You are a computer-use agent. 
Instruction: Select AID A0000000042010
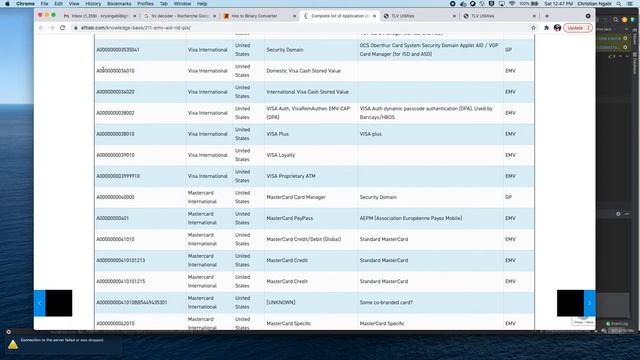(x=115, y=324)
